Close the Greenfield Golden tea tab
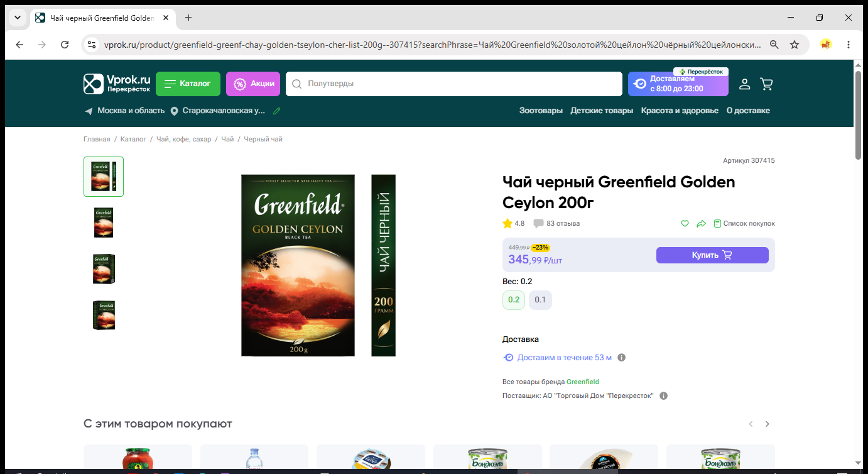This screenshot has width=868, height=474. (x=166, y=18)
